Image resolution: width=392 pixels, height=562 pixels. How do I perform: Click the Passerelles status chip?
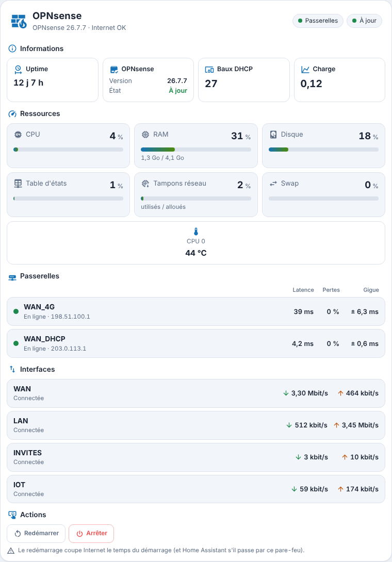pyautogui.click(x=318, y=21)
